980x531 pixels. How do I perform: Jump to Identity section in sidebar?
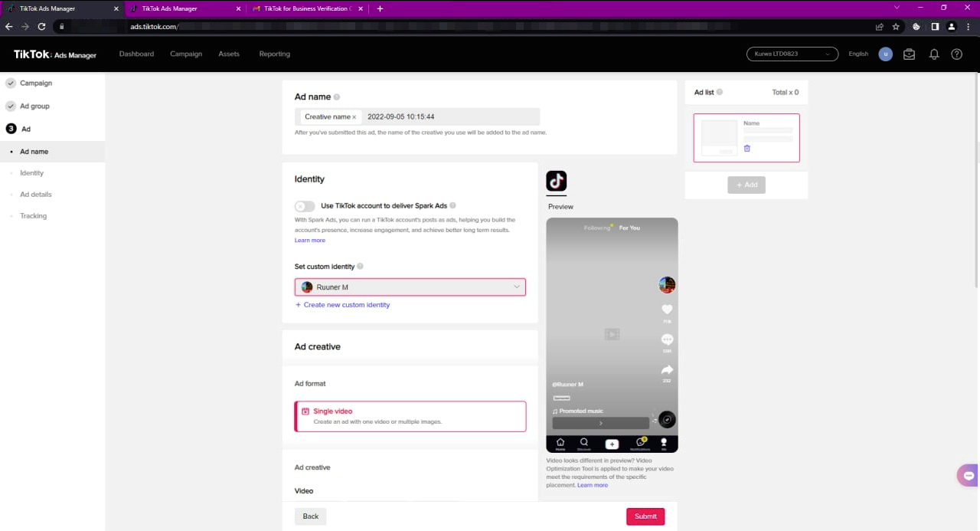[x=31, y=173]
